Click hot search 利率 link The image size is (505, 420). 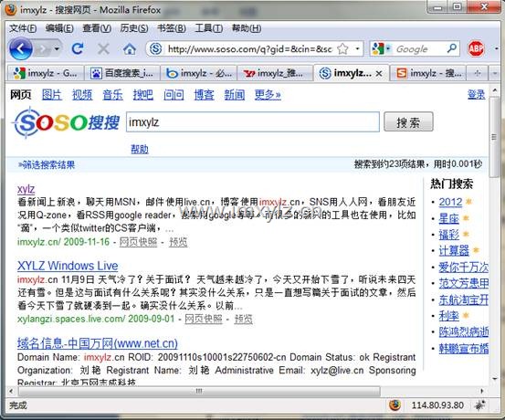(x=448, y=315)
